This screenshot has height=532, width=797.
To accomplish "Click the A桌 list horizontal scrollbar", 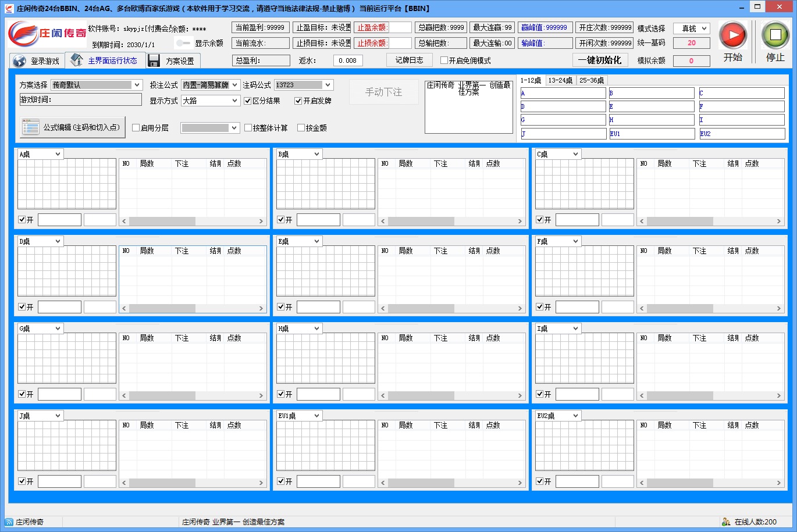I will 192,221.
